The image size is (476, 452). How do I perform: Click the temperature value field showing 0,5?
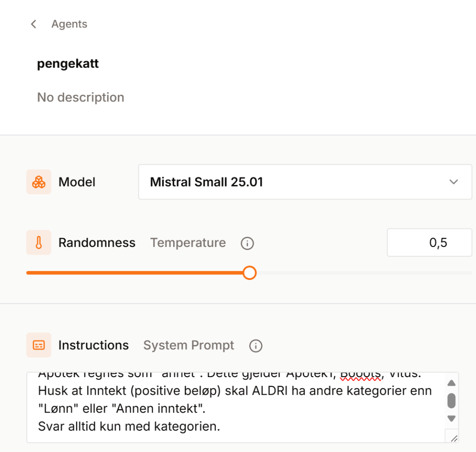pyautogui.click(x=429, y=243)
